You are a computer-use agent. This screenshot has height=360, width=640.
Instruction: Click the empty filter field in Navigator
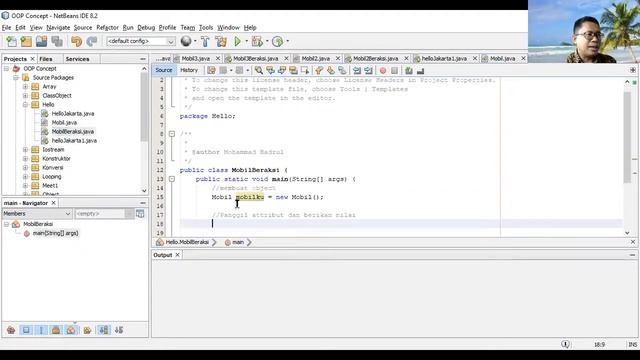(100, 213)
